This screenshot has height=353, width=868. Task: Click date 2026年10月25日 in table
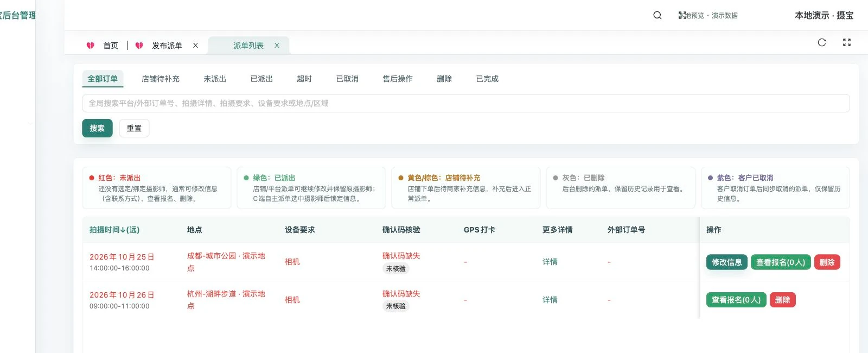(122, 257)
